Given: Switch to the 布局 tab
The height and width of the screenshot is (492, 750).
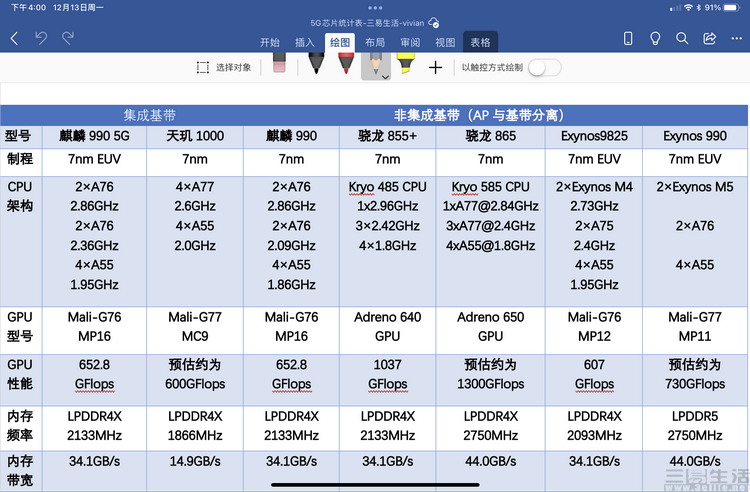Looking at the screenshot, I should pos(375,43).
